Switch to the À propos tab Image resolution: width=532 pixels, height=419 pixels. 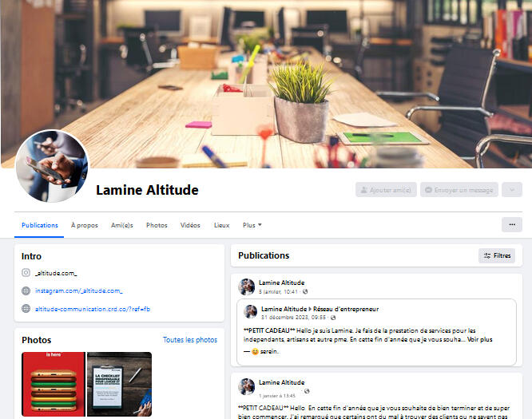click(84, 225)
